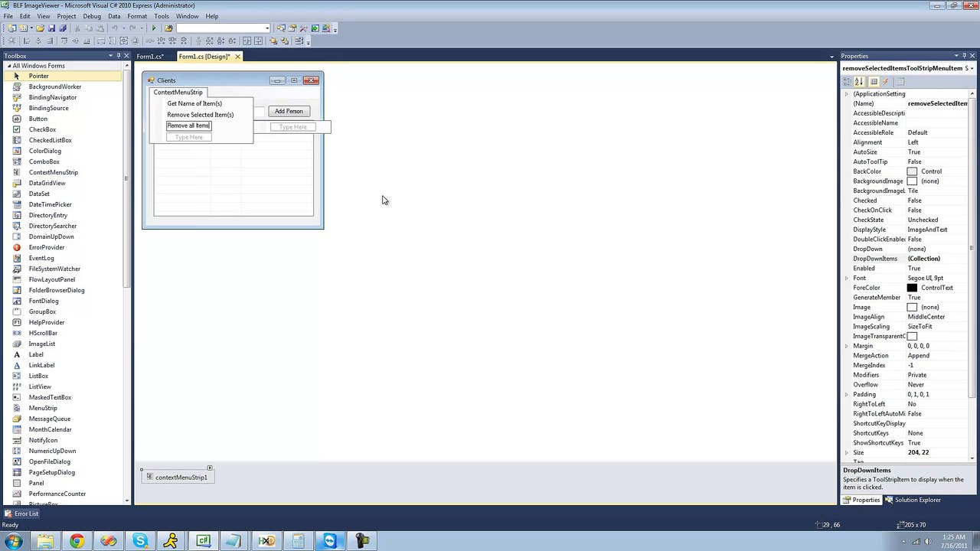Click the Open File toolbar icon

click(x=40, y=28)
